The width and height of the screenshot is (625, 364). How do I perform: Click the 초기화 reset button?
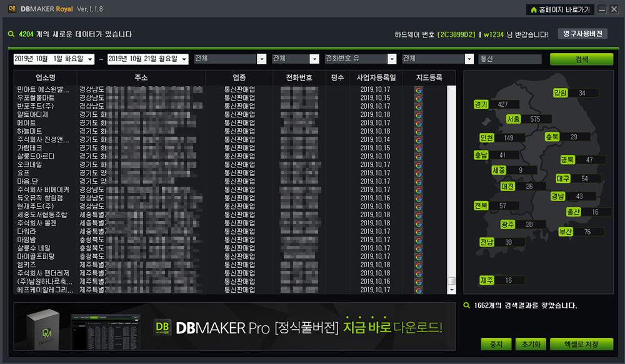[x=531, y=344]
